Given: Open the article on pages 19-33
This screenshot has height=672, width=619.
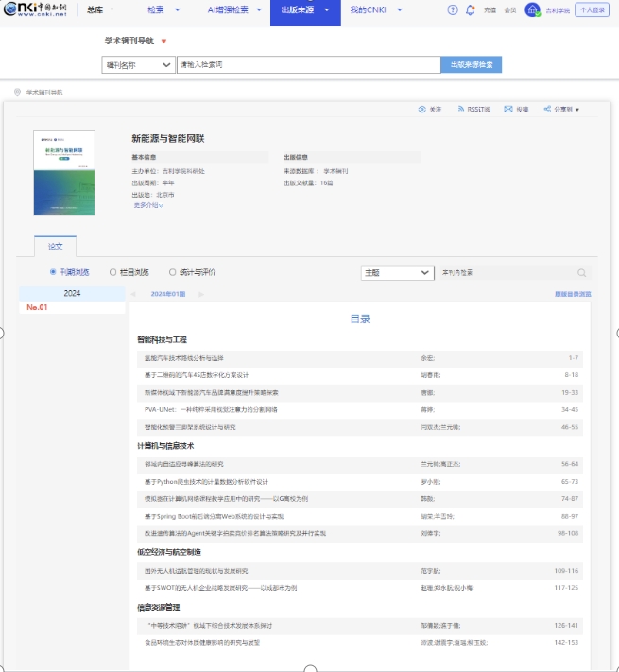Looking at the screenshot, I should coord(211,392).
